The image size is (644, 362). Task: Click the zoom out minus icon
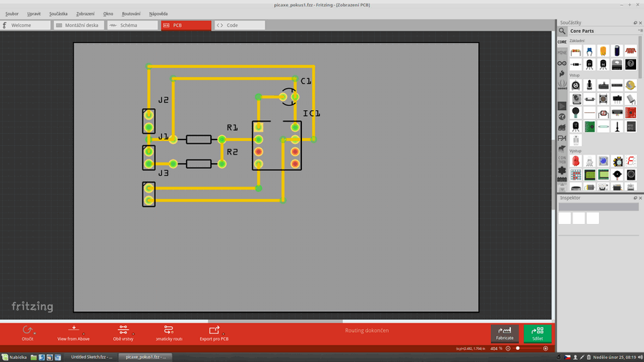coord(508,348)
